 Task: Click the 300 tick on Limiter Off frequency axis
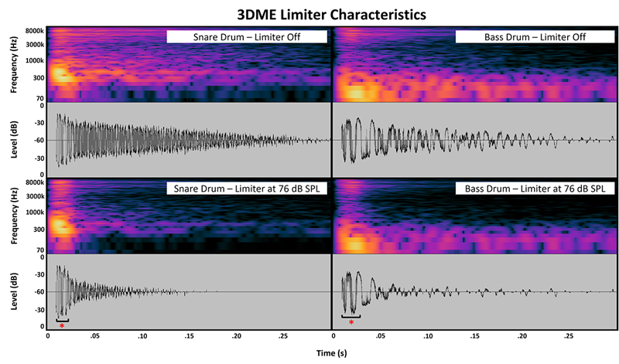(x=39, y=78)
